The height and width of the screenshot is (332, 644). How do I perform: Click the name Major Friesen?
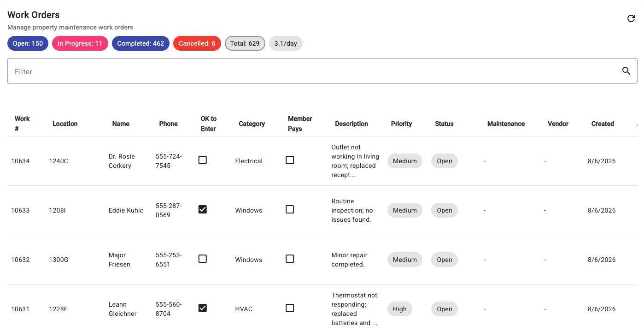(x=119, y=260)
